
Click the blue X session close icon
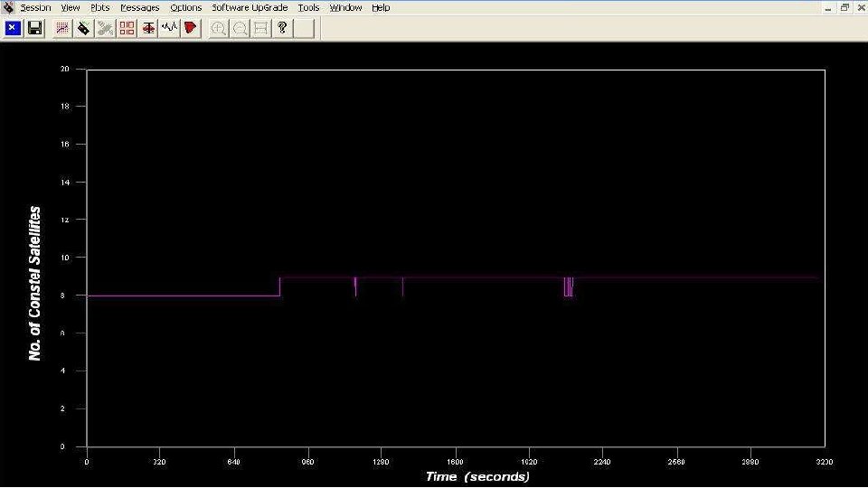click(x=13, y=28)
